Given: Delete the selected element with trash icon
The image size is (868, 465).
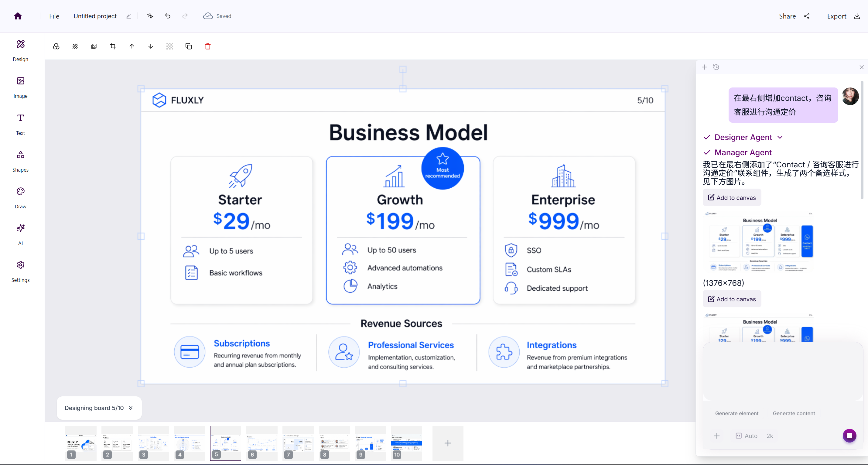Looking at the screenshot, I should tap(208, 46).
